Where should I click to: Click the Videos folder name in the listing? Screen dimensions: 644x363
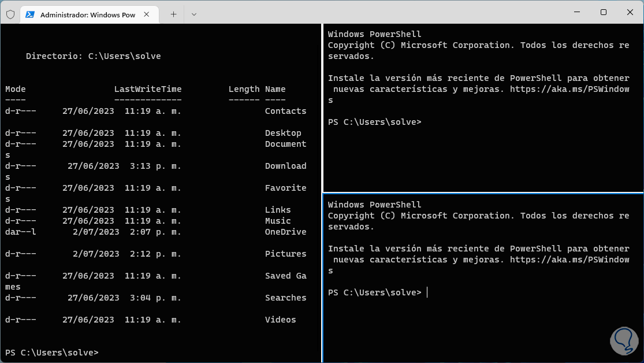point(280,320)
